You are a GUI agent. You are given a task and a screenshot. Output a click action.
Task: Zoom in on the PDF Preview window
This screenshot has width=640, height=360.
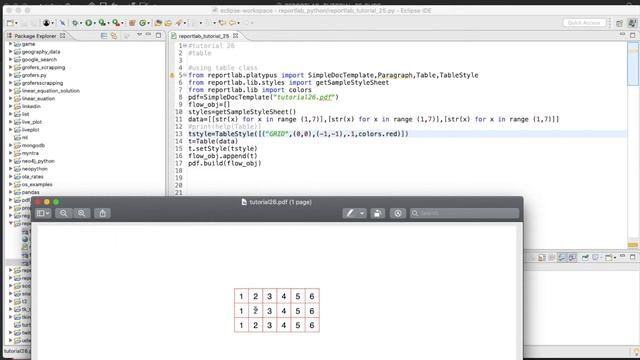pos(82,213)
